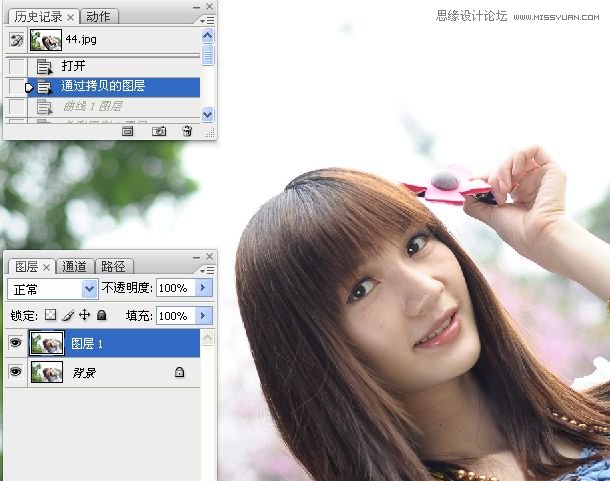Select the 图层 1 layer thumbnail
Image resolution: width=610 pixels, height=481 pixels.
click(47, 343)
